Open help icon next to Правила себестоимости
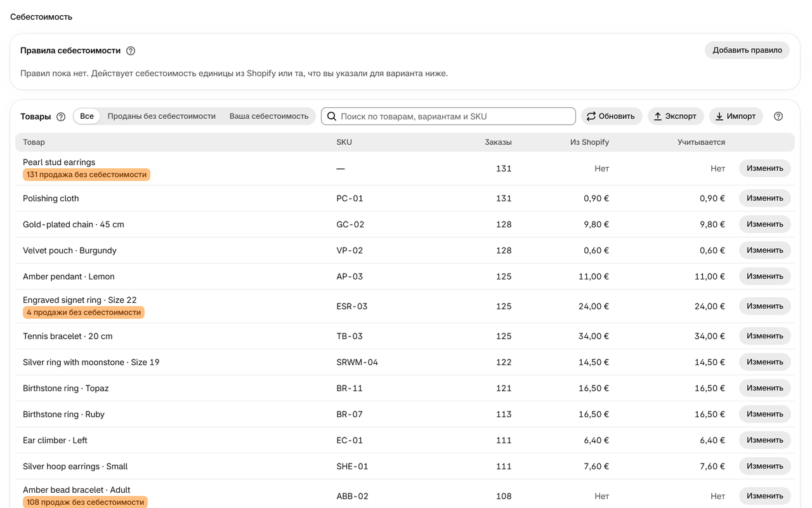812x508 pixels. tap(131, 51)
